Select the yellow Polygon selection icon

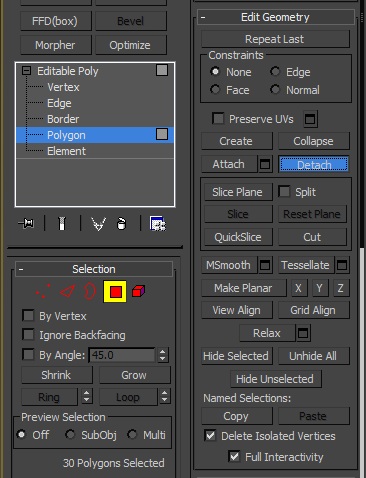[115, 291]
